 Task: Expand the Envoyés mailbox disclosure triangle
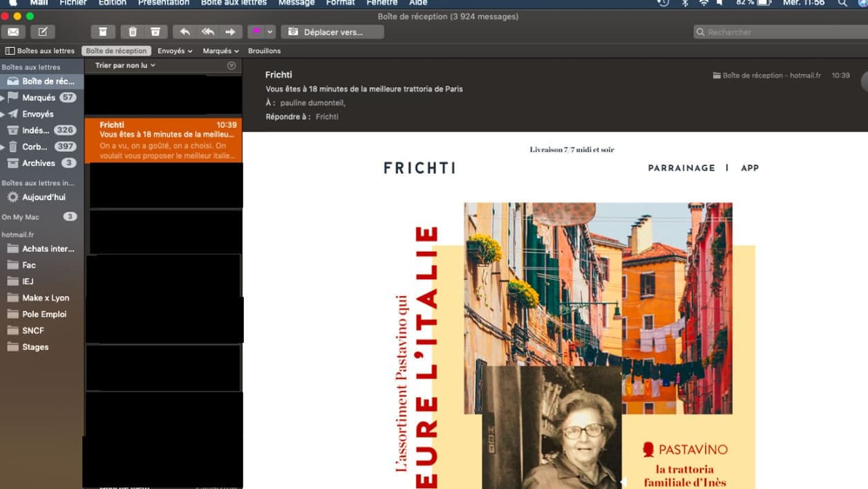click(3, 114)
